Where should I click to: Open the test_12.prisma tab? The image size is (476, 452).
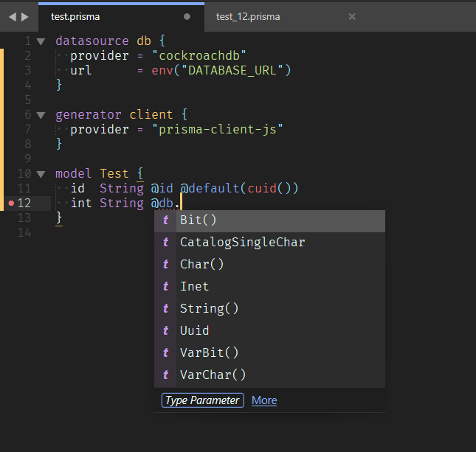(x=248, y=17)
